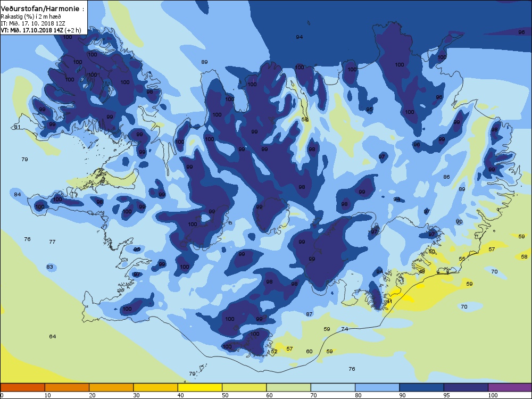The height and width of the screenshot is (399, 532).
Task: Click the humidity value 81 on the west coast
Action: pyautogui.click(x=18, y=127)
